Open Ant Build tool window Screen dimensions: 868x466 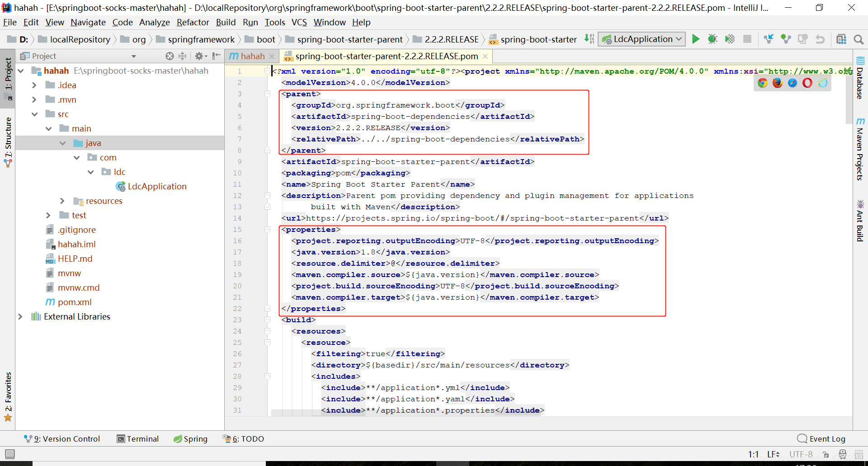coord(860,221)
